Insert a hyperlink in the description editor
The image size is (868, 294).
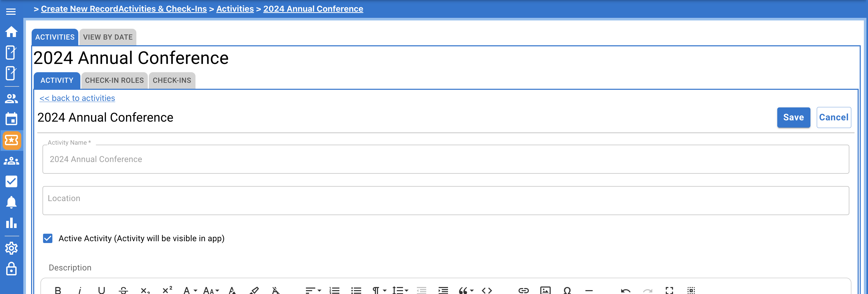click(x=524, y=290)
